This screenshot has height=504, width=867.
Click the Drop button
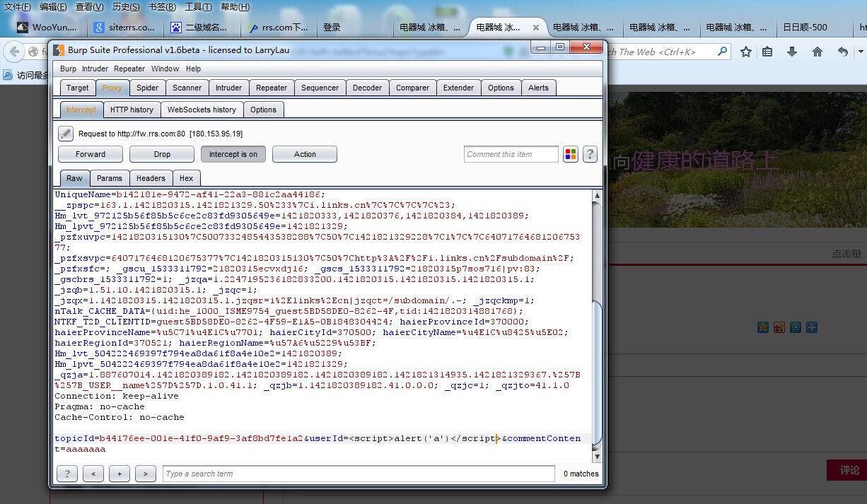(162, 154)
